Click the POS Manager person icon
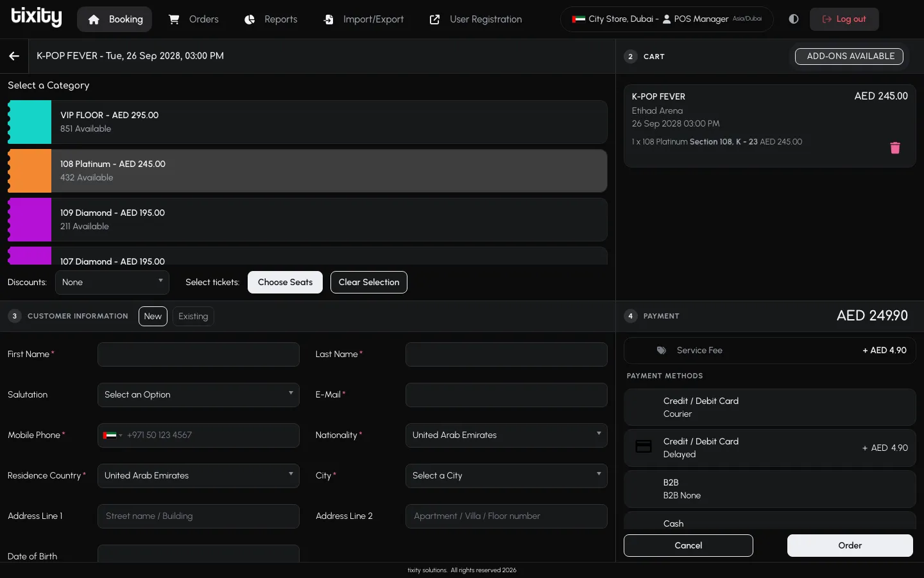Viewport: 924px width, 578px height. [667, 19]
